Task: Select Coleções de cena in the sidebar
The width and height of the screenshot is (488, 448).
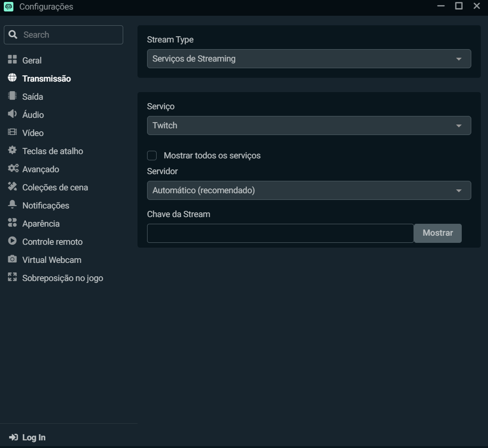Action: pyautogui.click(x=55, y=188)
